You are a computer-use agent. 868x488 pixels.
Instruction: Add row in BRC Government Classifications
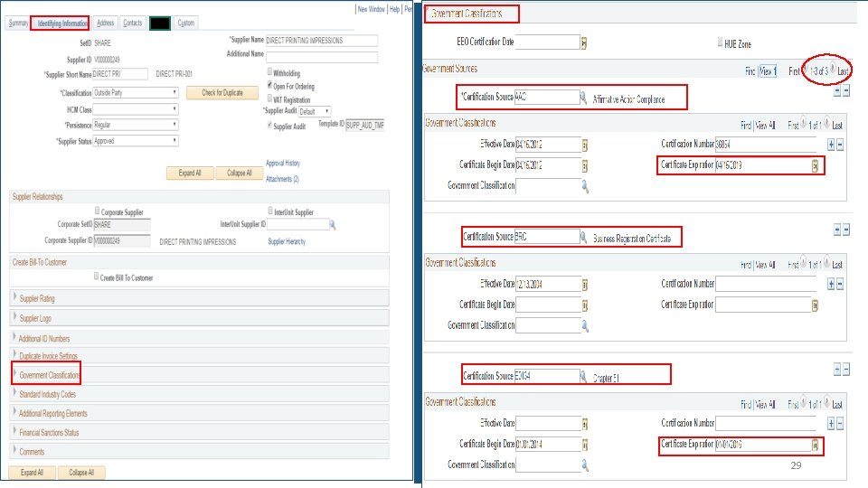[x=831, y=285]
